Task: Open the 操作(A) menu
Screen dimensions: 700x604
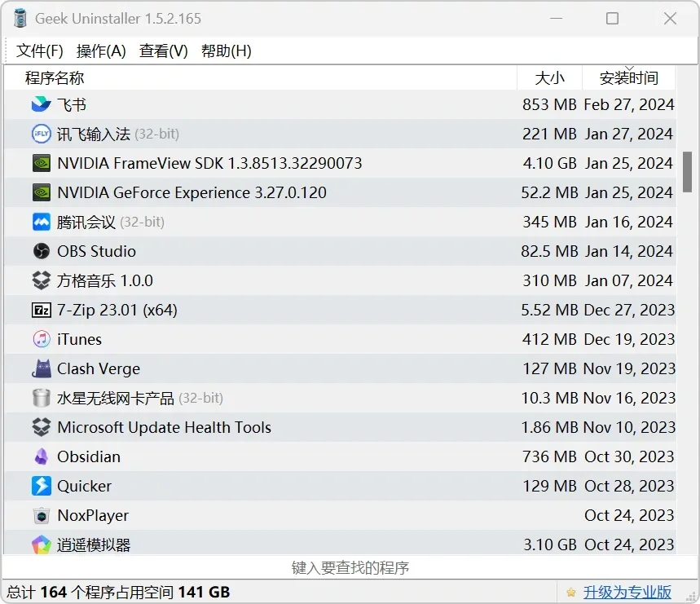Action: coord(101,51)
